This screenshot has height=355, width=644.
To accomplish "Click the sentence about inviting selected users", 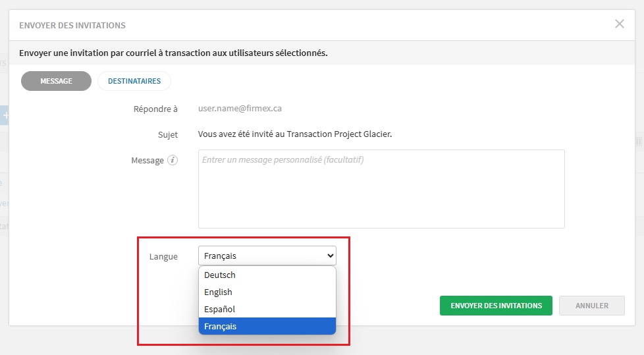I will [173, 53].
